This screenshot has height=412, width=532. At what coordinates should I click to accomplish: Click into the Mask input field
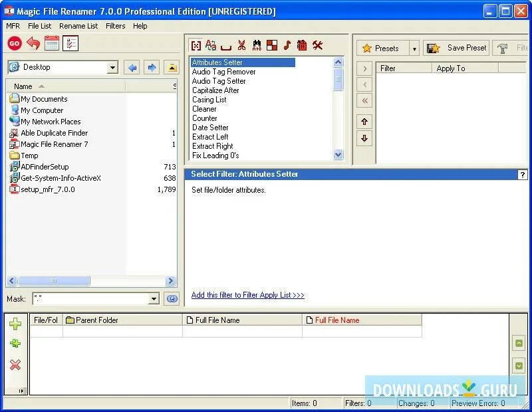(x=91, y=299)
